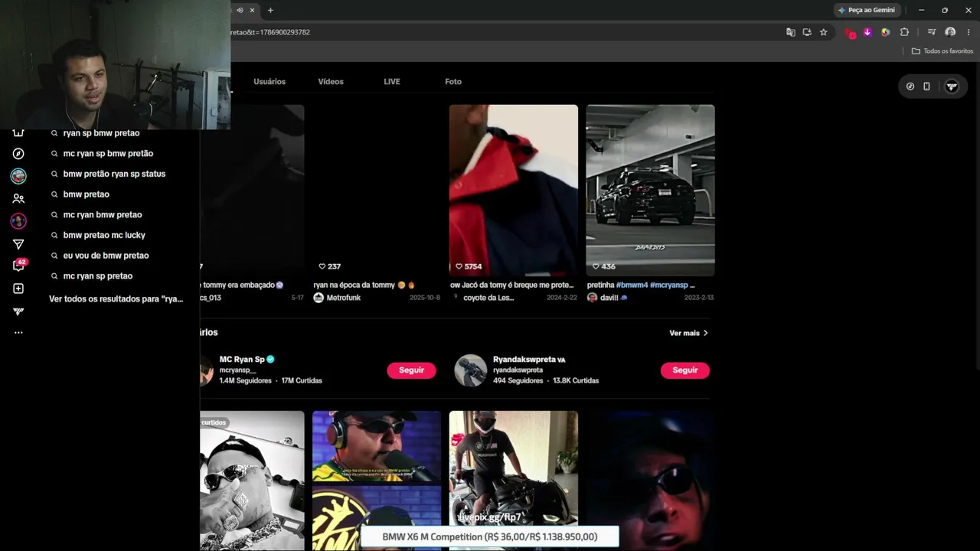Screen dimensions: 980x551
Task: Expand the Ver mais users link
Action: 688,333
